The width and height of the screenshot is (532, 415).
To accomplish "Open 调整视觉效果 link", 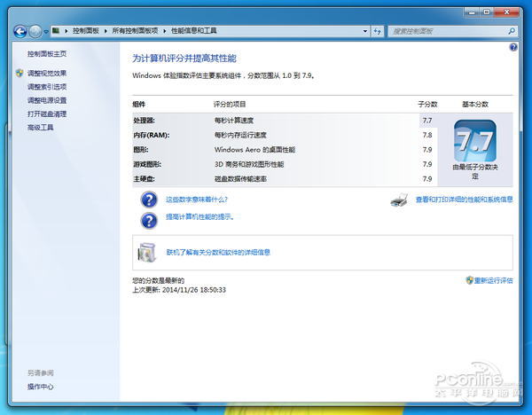I will (47, 74).
